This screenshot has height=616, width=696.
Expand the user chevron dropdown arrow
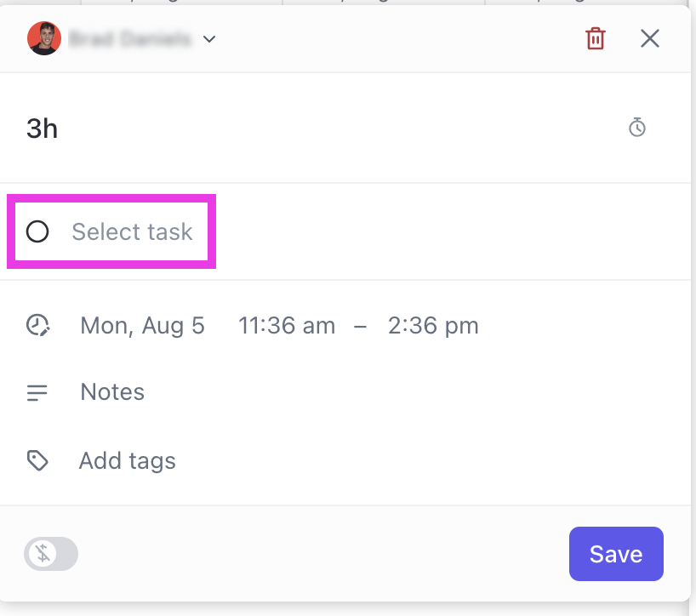coord(209,39)
